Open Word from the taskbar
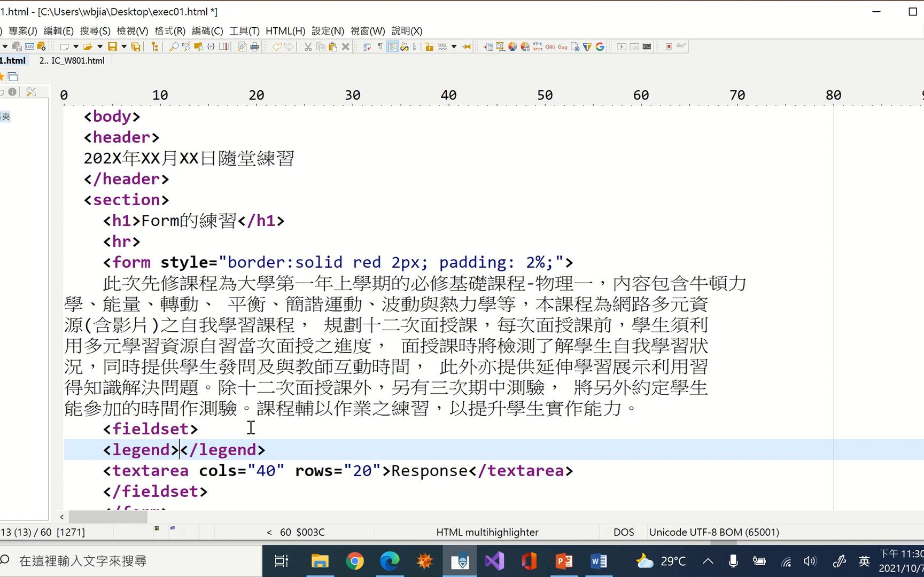924x577 pixels. pos(599,561)
